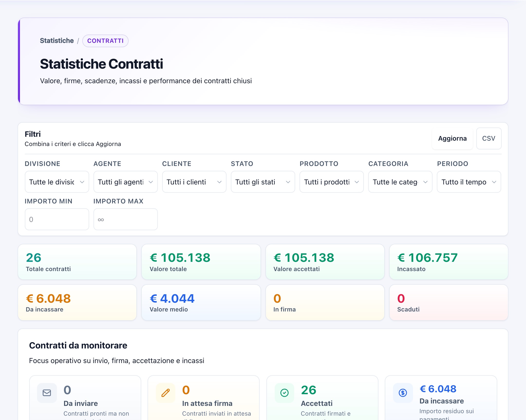This screenshot has width=526, height=420.
Task: Open the Categoria dropdown
Action: coord(400,182)
